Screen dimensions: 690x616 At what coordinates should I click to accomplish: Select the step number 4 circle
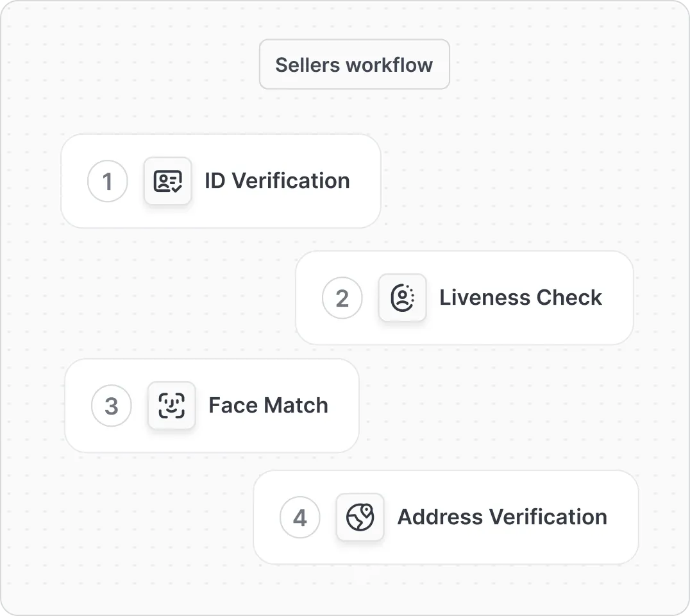(x=299, y=517)
